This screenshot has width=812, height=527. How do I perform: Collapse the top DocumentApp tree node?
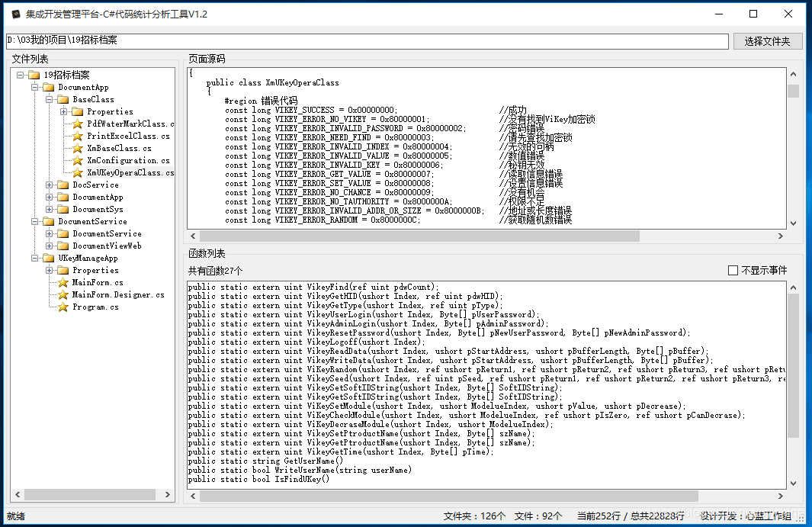pos(35,87)
